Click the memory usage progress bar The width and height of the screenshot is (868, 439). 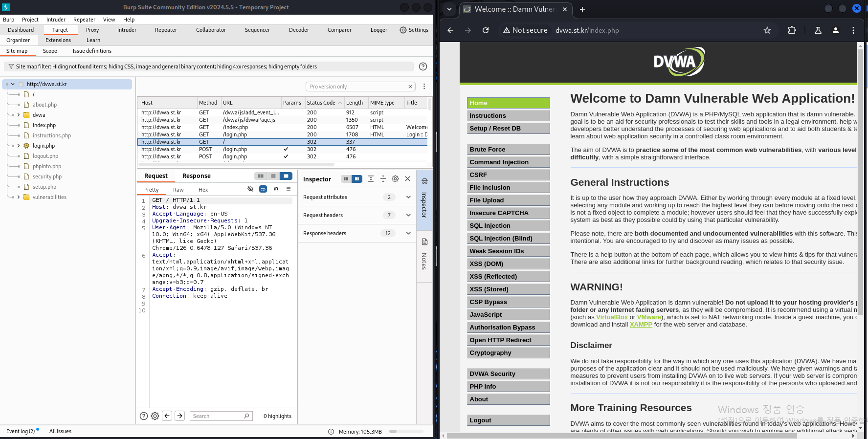click(406, 432)
